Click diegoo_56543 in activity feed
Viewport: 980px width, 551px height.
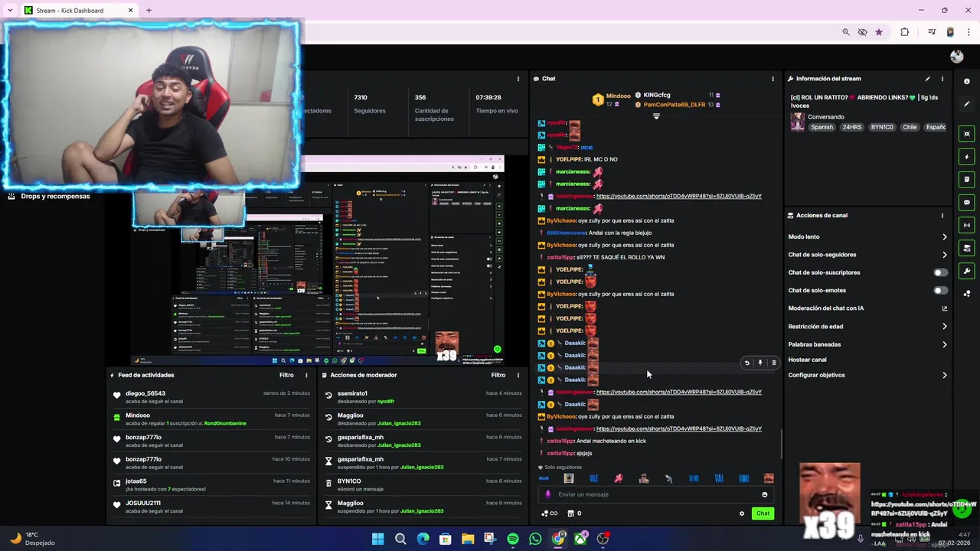(145, 393)
